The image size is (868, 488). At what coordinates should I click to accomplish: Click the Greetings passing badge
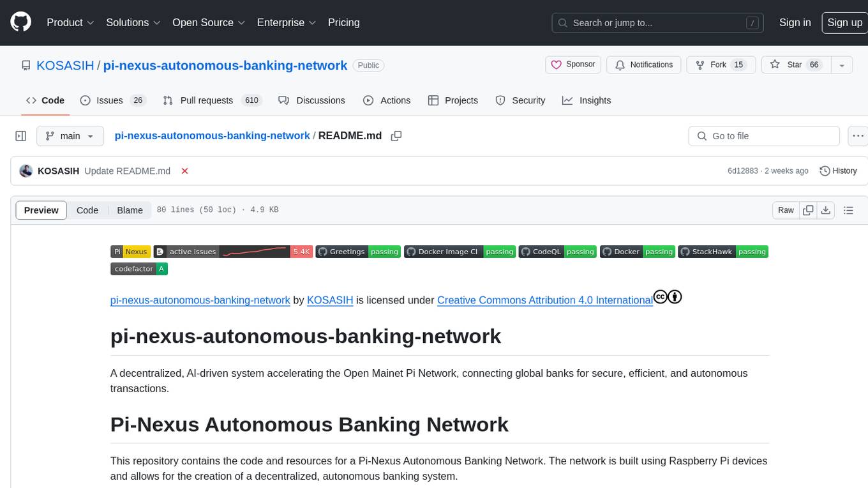click(x=358, y=252)
